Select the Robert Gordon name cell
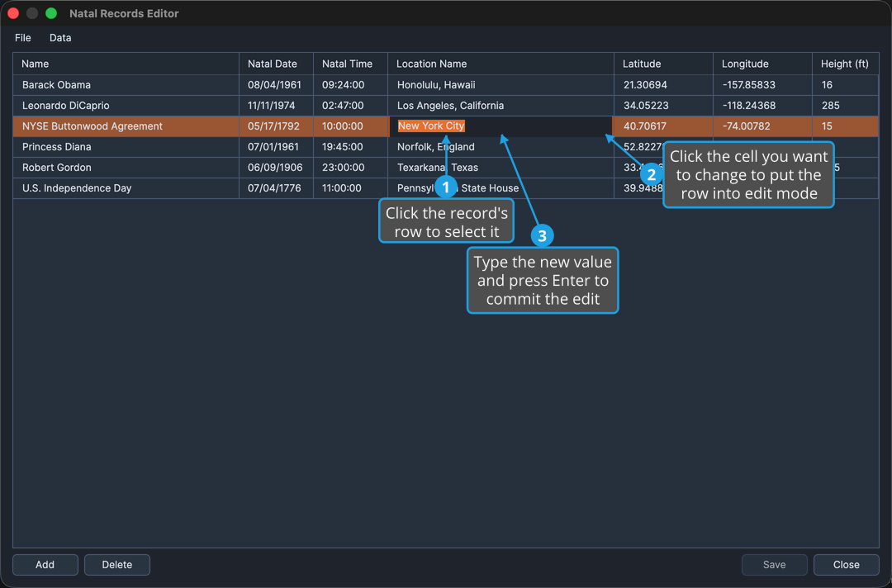 click(126, 168)
